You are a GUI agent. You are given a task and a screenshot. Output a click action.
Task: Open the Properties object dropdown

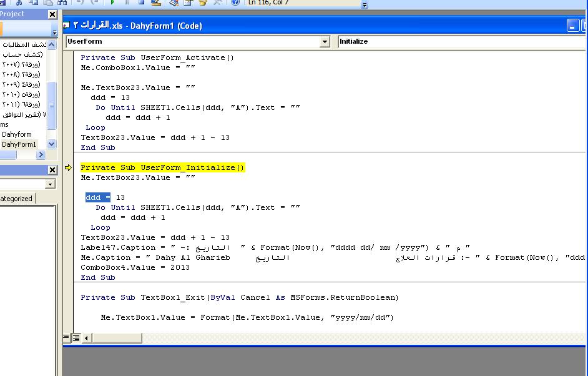point(50,184)
